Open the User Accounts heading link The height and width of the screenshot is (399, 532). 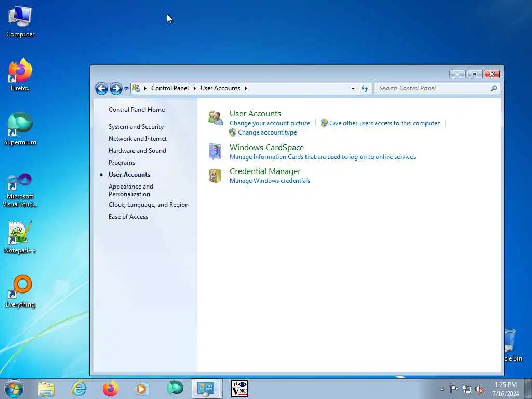(x=255, y=113)
